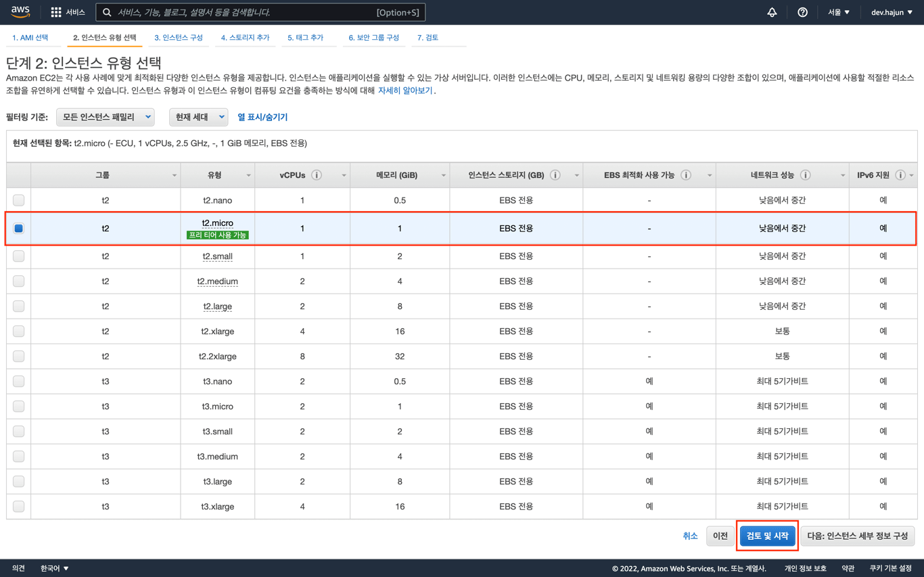Viewport: 924px width, 577px height.
Task: Select the t3.small row checkbox
Action: pyautogui.click(x=19, y=432)
